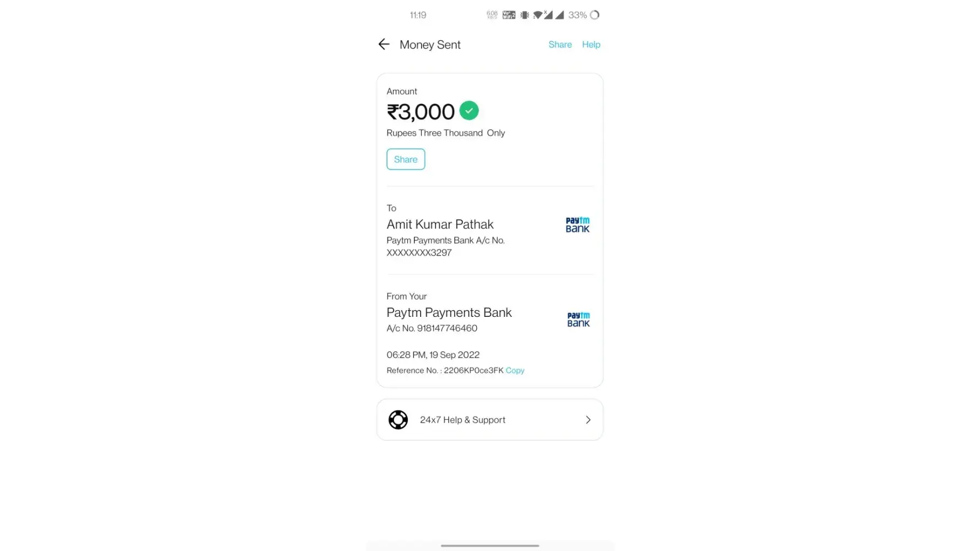Tap the home gesture bar at the bottom
Viewport: 980px width, 551px height.
coord(489,545)
